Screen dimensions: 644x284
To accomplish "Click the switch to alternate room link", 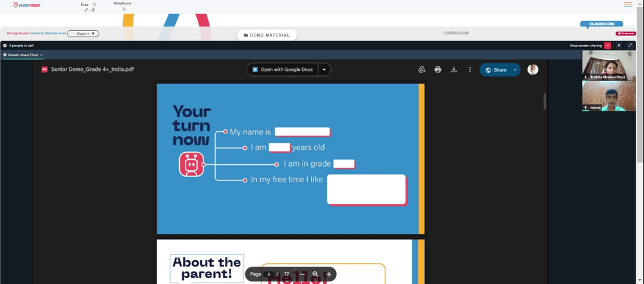I will 48,33.
